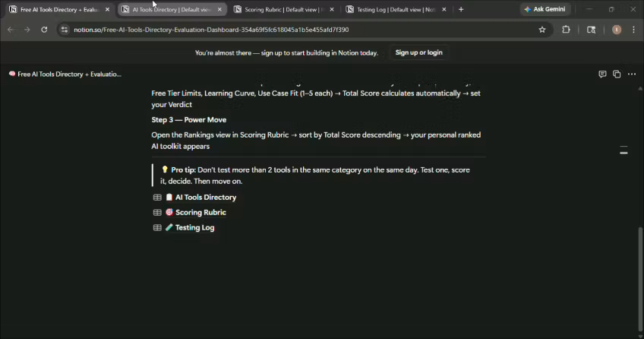Click the 'You're almost there' banner text

pyautogui.click(x=286, y=53)
